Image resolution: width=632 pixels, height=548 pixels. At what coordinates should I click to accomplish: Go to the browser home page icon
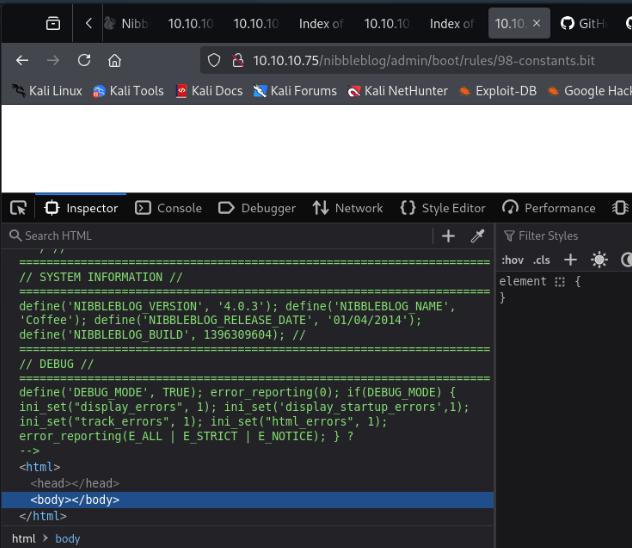click(x=114, y=61)
